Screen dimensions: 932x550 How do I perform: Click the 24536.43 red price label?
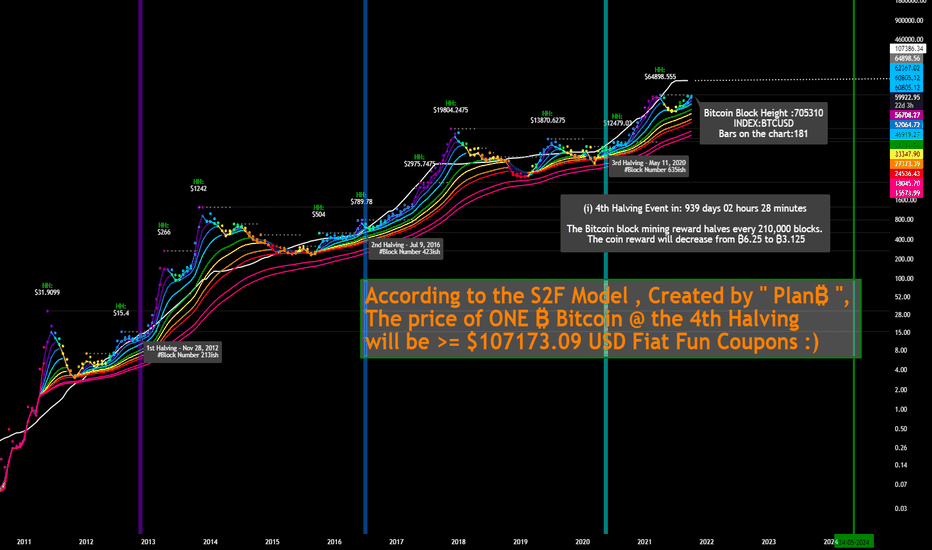[x=907, y=174]
